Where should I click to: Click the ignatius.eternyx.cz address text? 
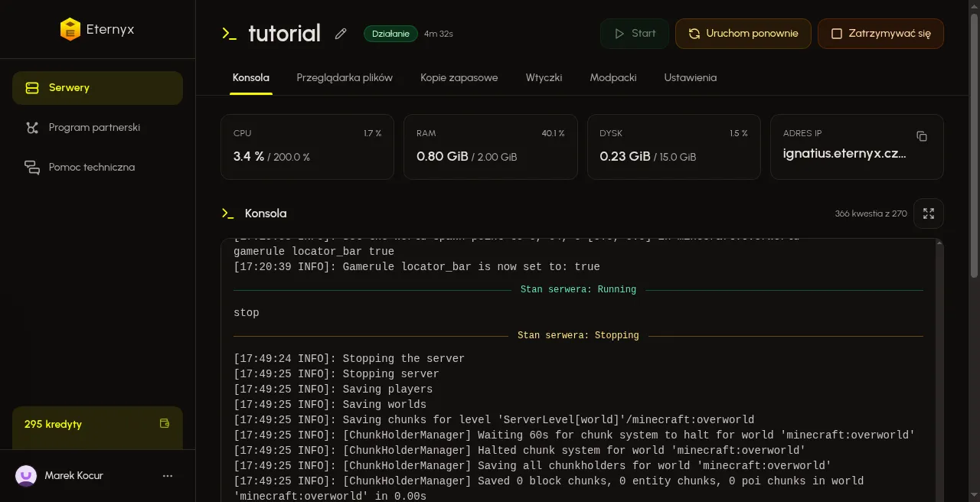click(844, 154)
